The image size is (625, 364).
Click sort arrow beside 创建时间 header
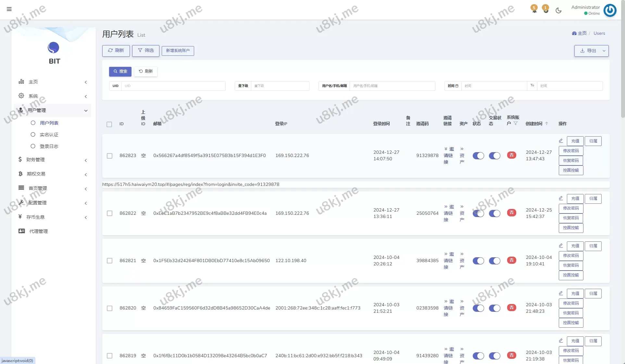coord(547,124)
